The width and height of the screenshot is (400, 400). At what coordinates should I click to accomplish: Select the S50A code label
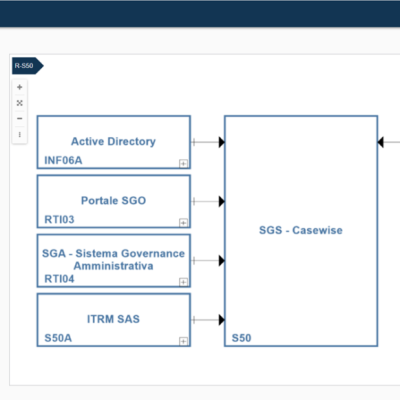pos(58,338)
